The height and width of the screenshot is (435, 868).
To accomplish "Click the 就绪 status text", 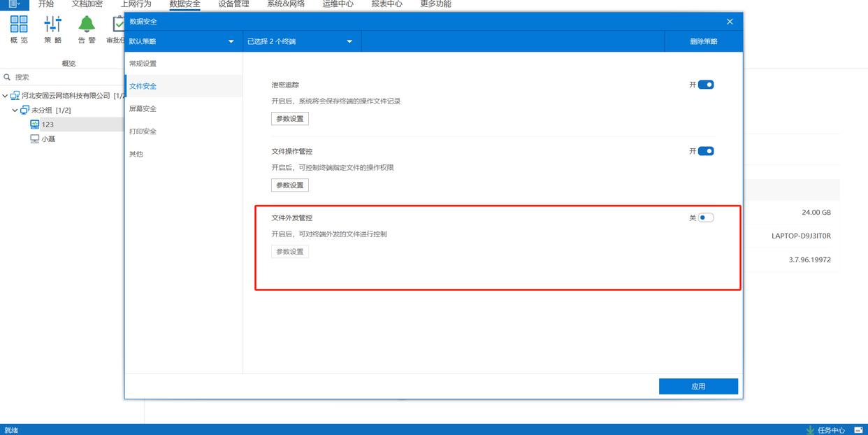I will pos(11,430).
